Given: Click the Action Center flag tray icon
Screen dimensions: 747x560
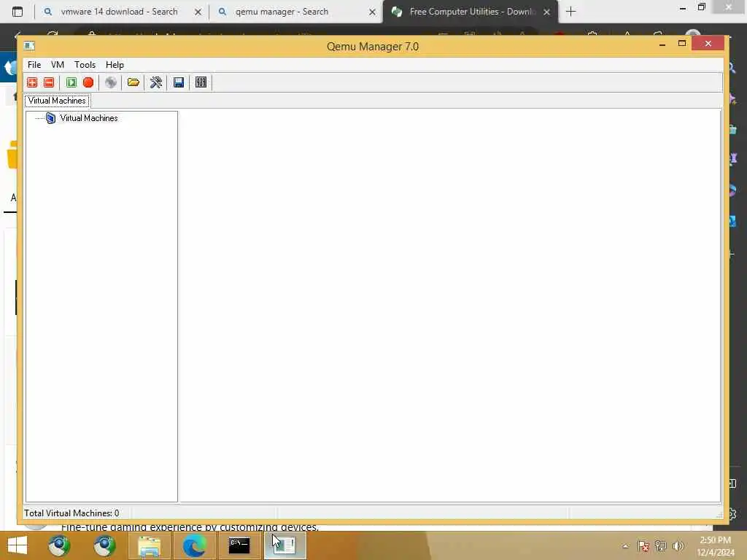Looking at the screenshot, I should click(x=643, y=545).
